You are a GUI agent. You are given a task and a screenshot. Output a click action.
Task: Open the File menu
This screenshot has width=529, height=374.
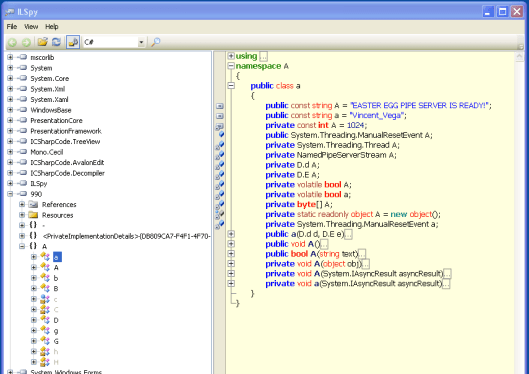point(12,27)
